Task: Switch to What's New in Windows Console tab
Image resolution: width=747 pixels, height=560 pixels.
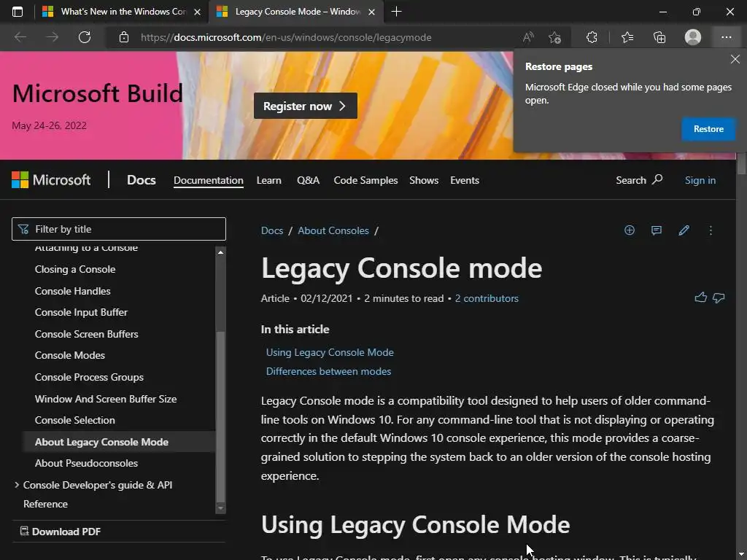Action: pos(121,12)
